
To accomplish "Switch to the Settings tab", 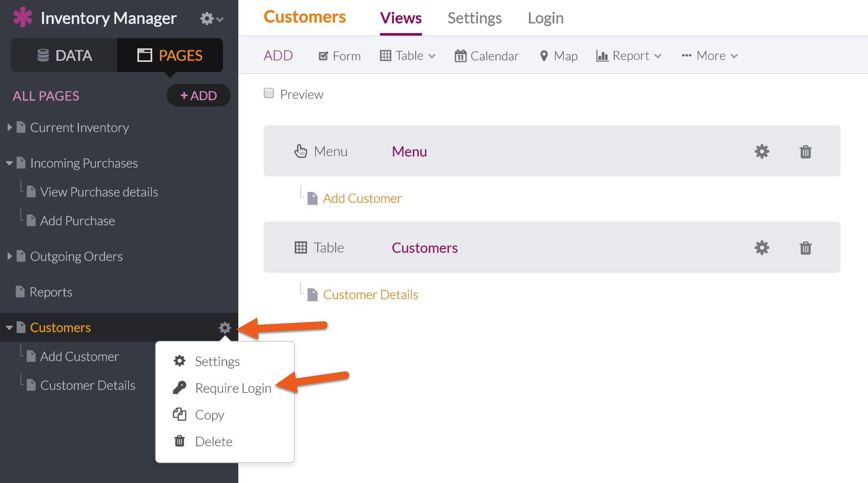I will click(474, 18).
